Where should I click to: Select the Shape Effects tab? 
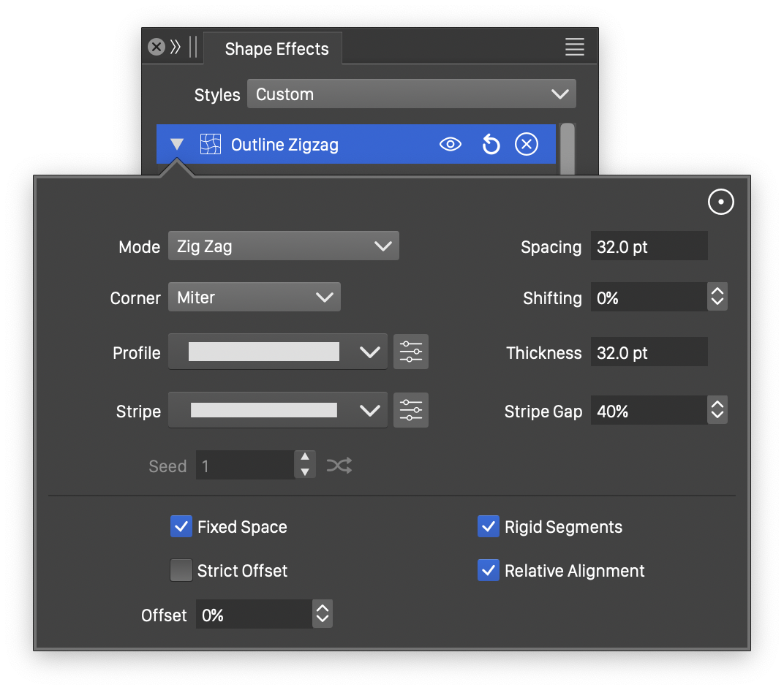276,49
